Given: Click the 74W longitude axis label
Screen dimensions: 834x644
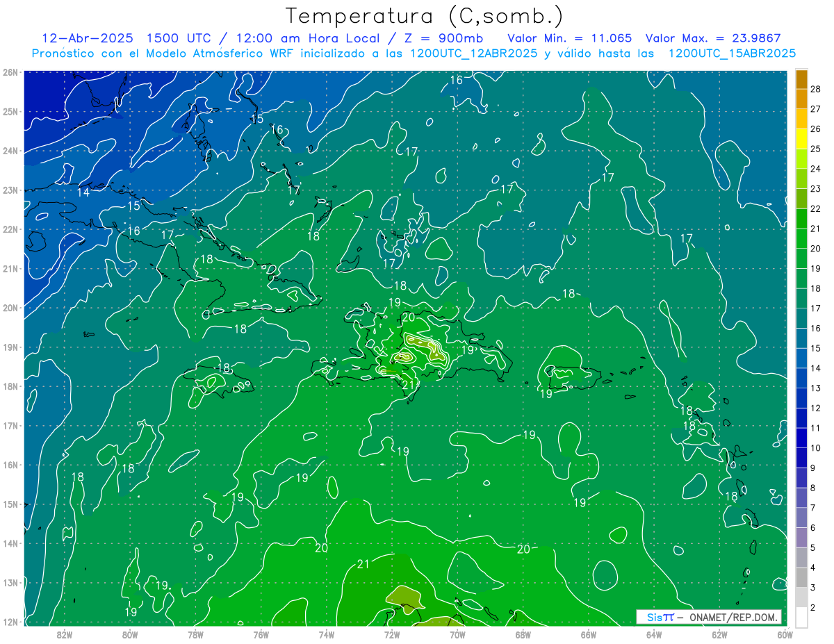Looking at the screenshot, I should pos(327,634).
